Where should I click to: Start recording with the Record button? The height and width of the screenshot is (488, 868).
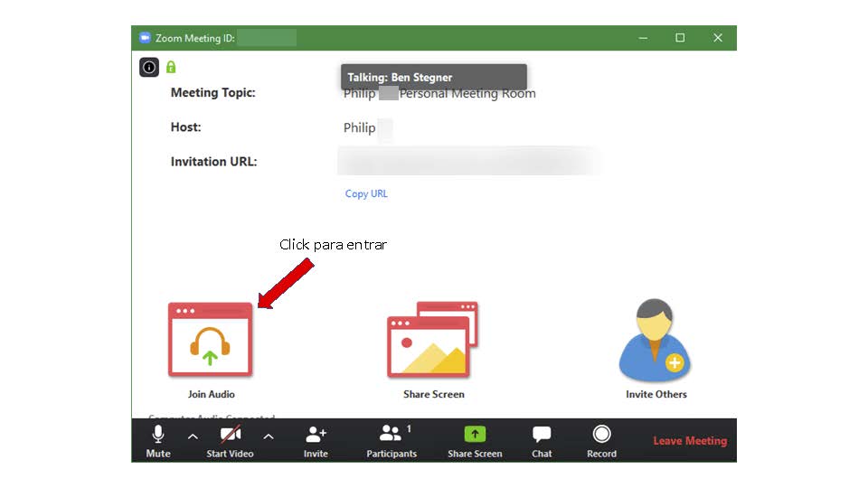(602, 441)
